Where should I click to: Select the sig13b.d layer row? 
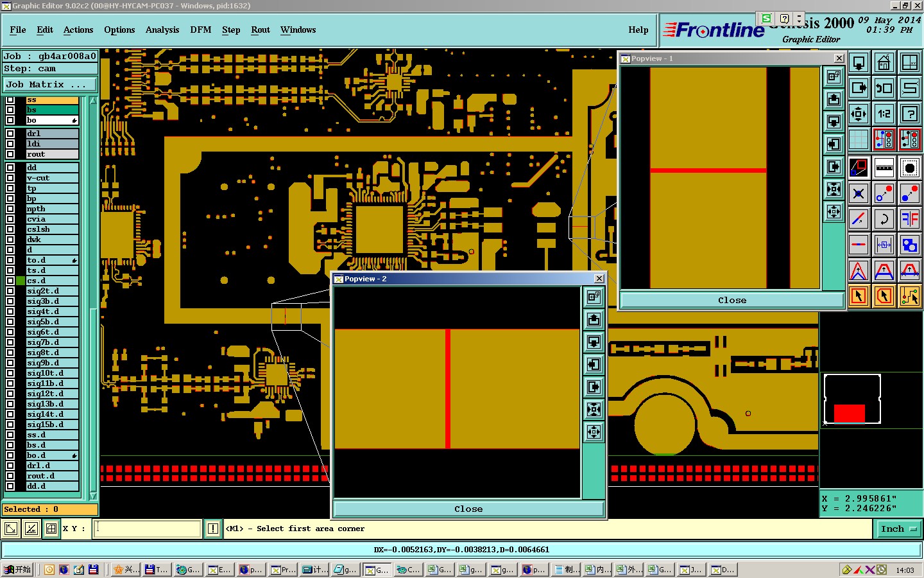coord(52,404)
